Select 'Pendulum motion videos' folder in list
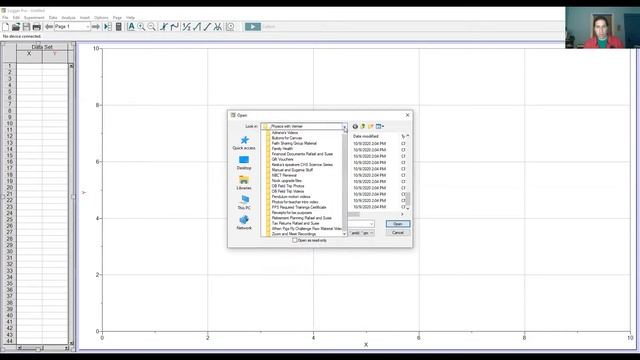Viewport: 640px width, 360px height. 291,197
